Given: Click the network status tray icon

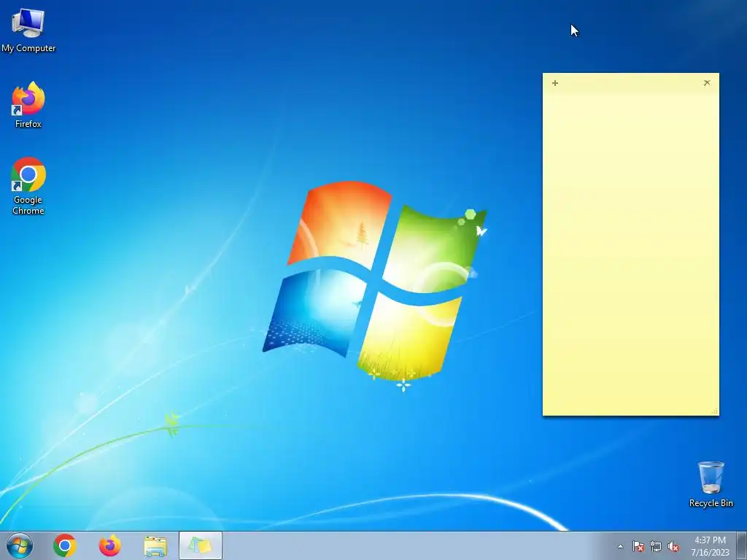Looking at the screenshot, I should pyautogui.click(x=656, y=546).
